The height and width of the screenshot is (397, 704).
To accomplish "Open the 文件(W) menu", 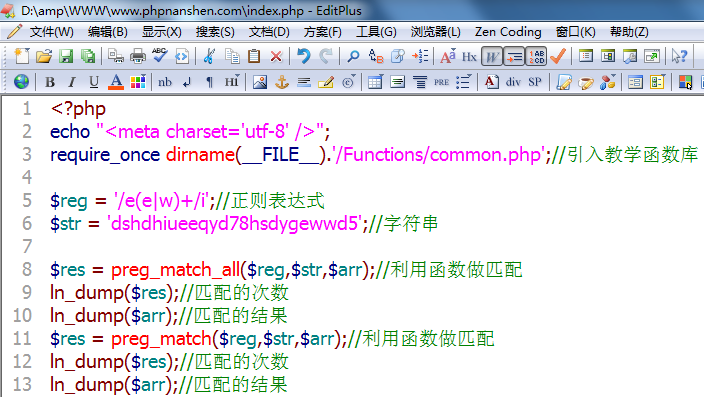I will [x=51, y=32].
